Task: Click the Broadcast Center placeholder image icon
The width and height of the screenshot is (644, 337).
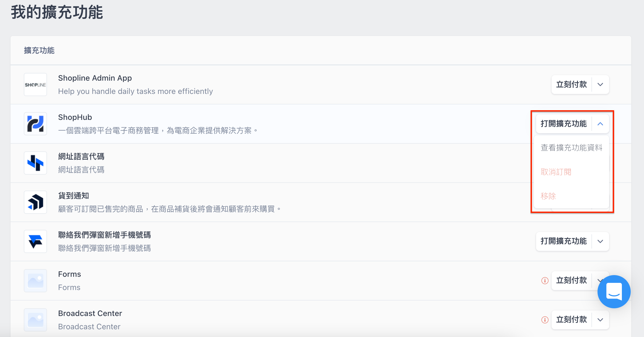Action: 35,320
